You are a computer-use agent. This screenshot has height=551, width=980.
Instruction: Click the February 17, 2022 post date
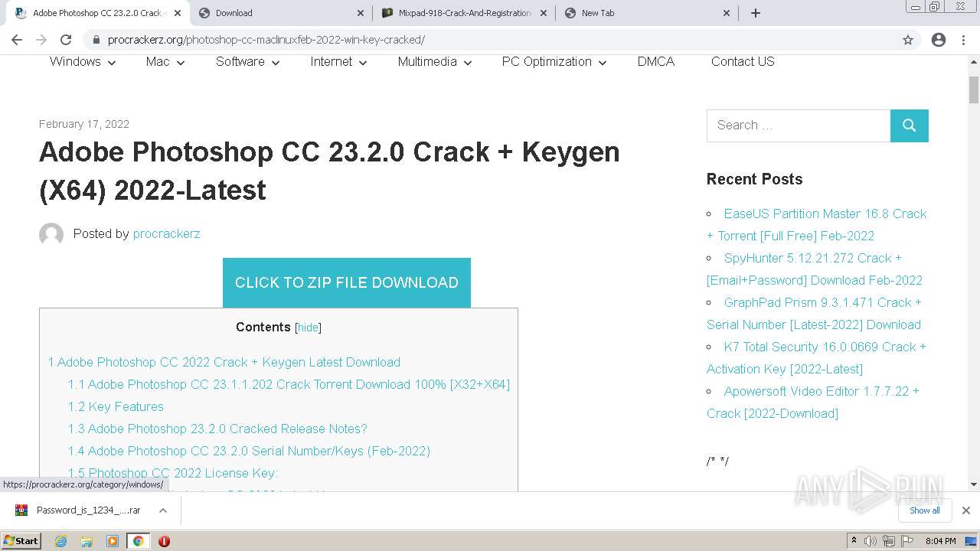coord(84,125)
